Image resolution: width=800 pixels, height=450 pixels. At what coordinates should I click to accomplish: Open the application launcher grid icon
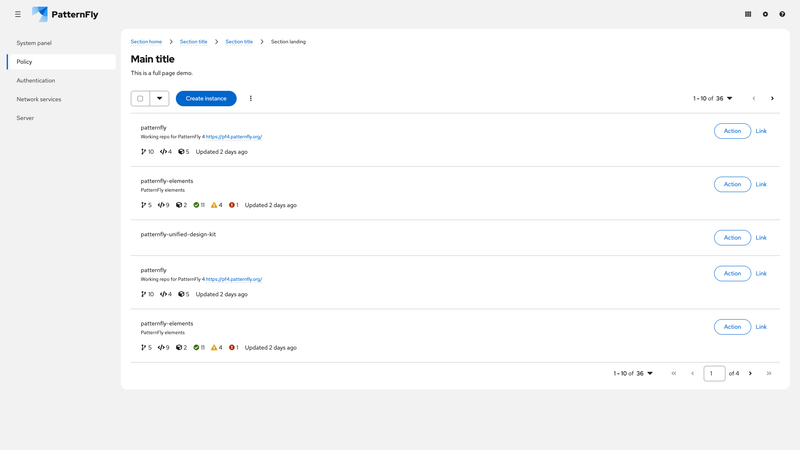pos(748,14)
